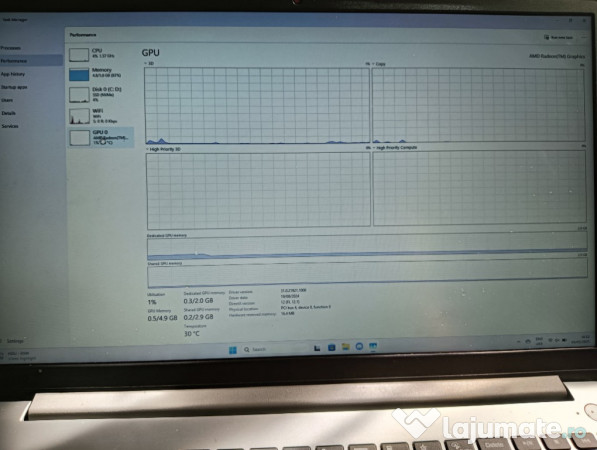Select the CPU performance thumbnail
Viewport: 597px width, 450px height.
coord(101,54)
